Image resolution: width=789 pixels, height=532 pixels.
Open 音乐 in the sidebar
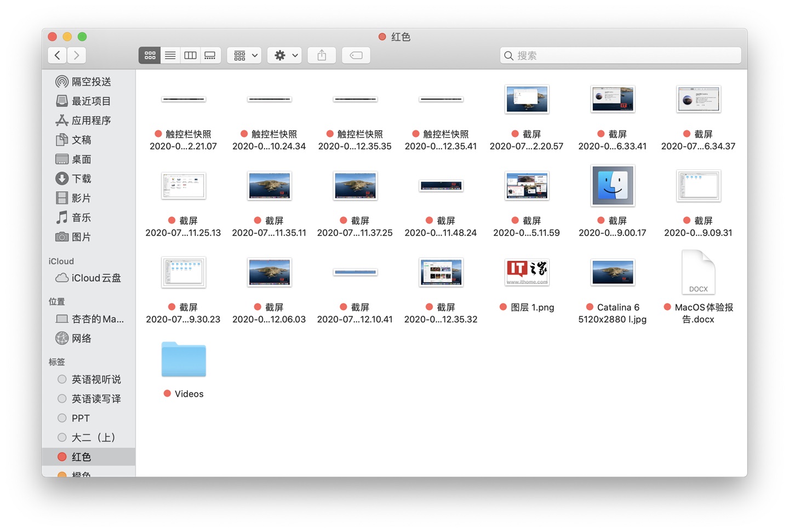point(89,218)
